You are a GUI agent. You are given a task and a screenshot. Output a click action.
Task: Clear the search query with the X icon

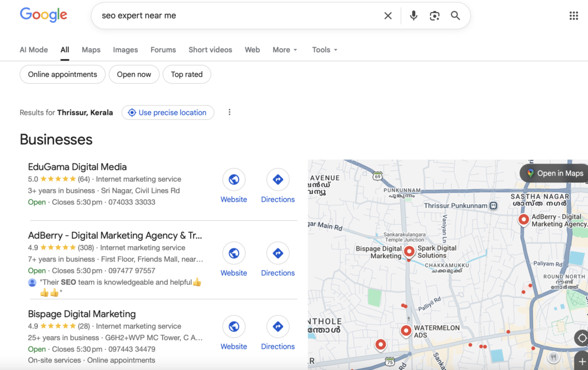tap(388, 15)
